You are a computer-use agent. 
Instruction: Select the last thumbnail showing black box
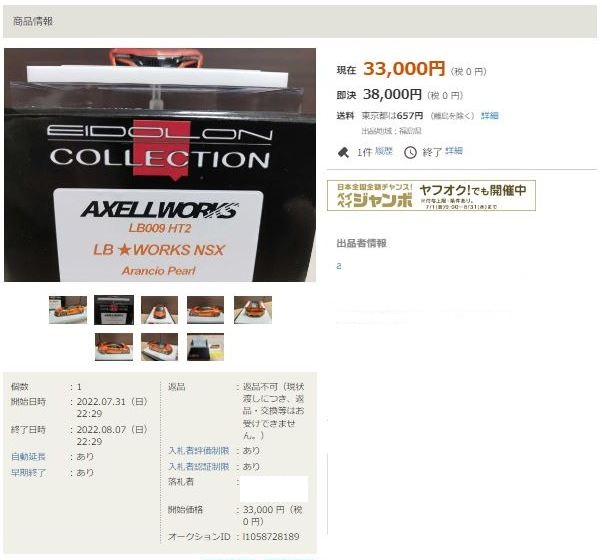(x=205, y=347)
